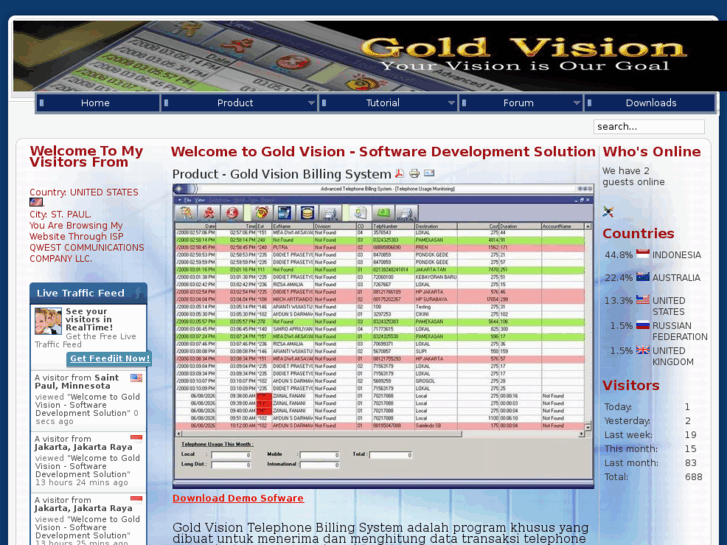Click the 'UNITED KINGDOM' country label
The width and height of the screenshot is (727, 545).
point(673,356)
